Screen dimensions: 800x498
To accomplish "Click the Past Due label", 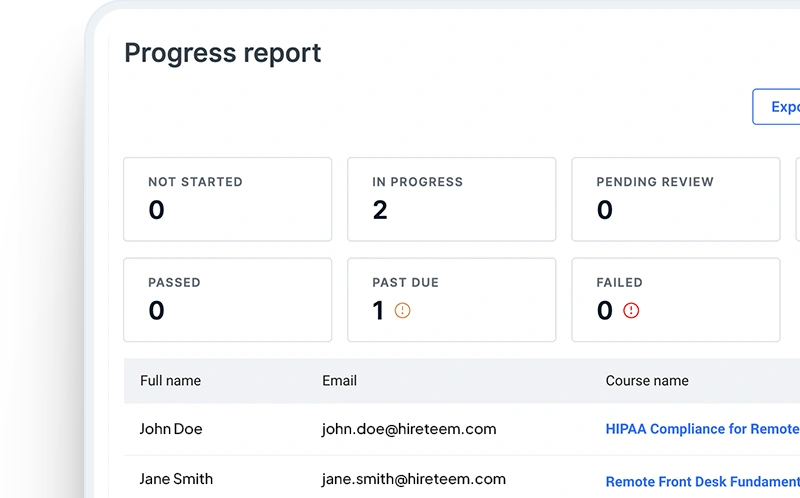I will click(405, 283).
